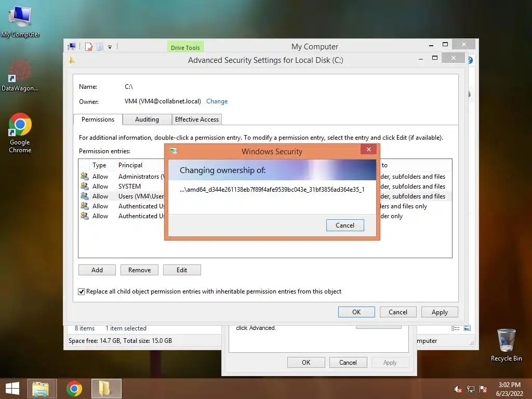Switch to the large icons view button
This screenshot has width=532, height=399.
coord(467,328)
